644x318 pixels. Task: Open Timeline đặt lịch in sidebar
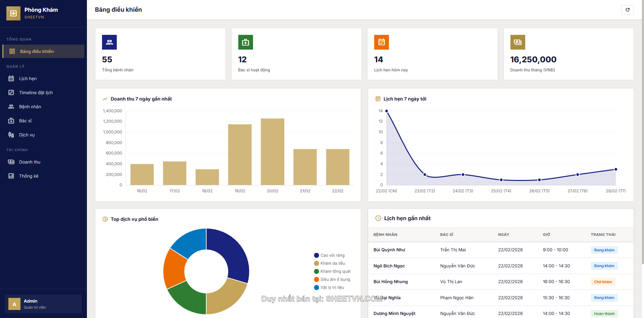click(36, 92)
